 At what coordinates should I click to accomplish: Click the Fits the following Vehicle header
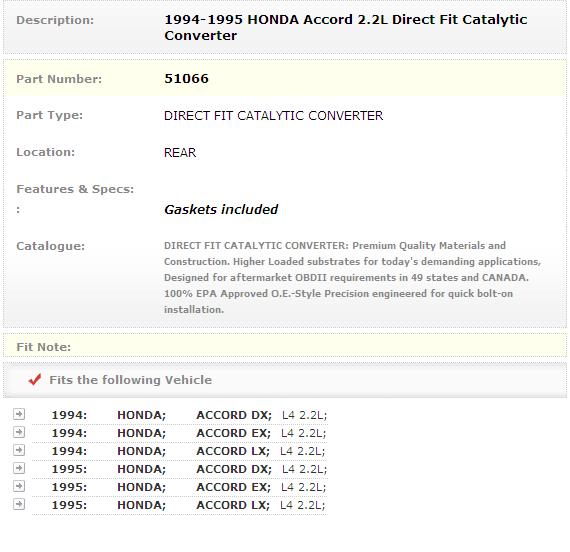(131, 380)
